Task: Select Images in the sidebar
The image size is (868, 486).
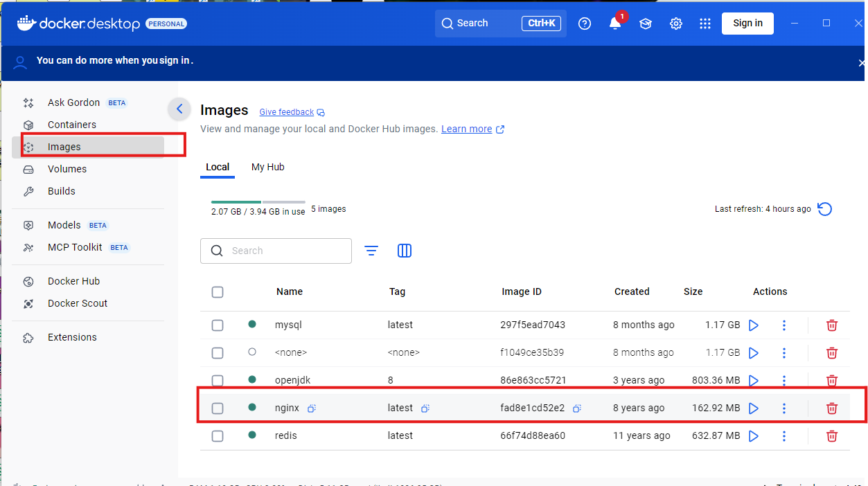Action: pos(88,147)
